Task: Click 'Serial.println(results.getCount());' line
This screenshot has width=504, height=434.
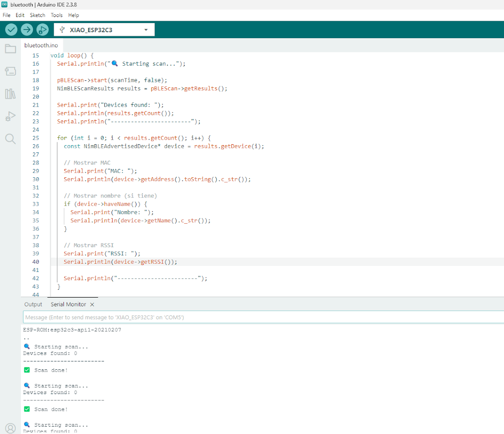Action: click(x=115, y=113)
